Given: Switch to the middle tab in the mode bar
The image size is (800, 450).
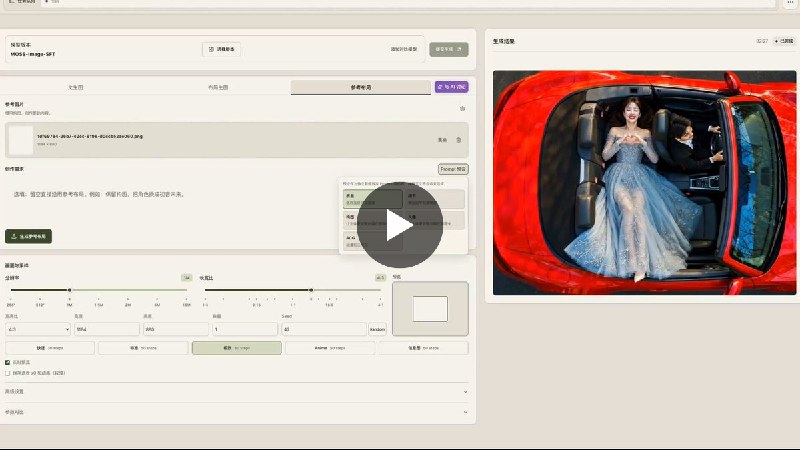Looking at the screenshot, I should [218, 87].
